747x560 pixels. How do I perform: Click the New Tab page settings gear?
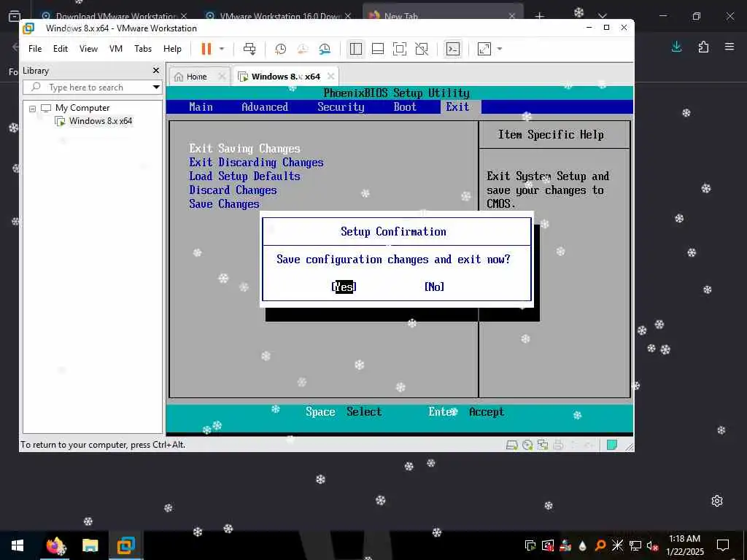(717, 501)
